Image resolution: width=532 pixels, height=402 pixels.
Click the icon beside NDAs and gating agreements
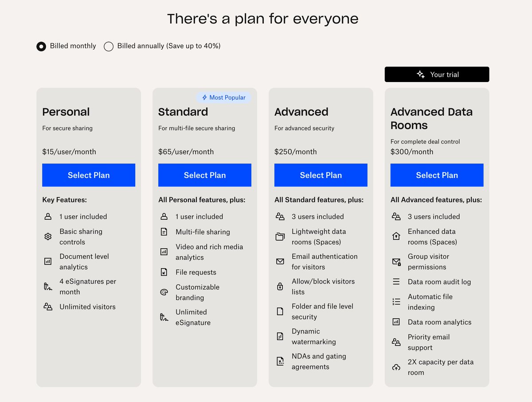[280, 361]
